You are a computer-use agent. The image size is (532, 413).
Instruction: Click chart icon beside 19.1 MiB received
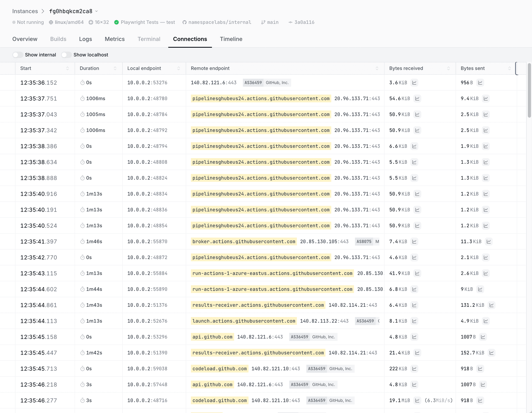point(417,401)
